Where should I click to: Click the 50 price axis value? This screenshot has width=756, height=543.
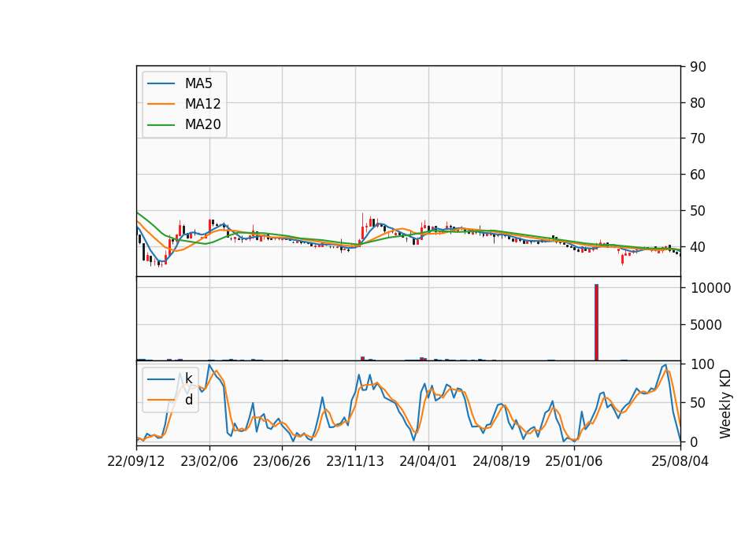click(698, 211)
